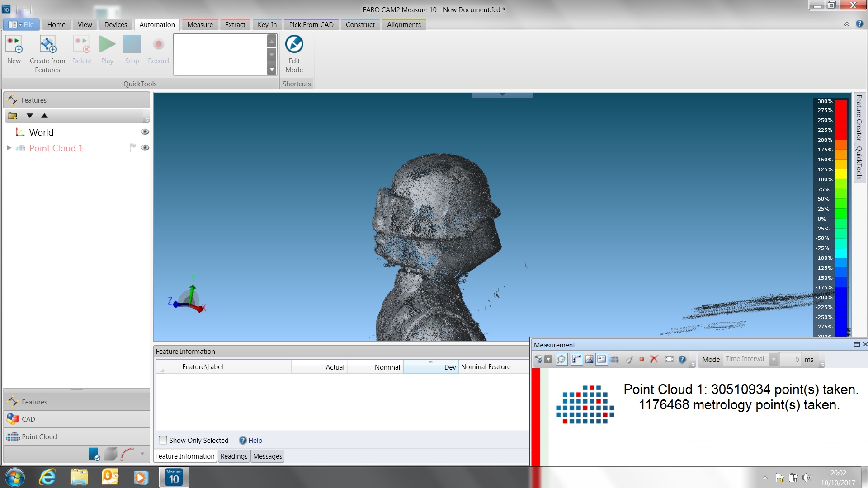
Task: Select Point Cloud 1 in the feature tree
Action: pos(56,148)
